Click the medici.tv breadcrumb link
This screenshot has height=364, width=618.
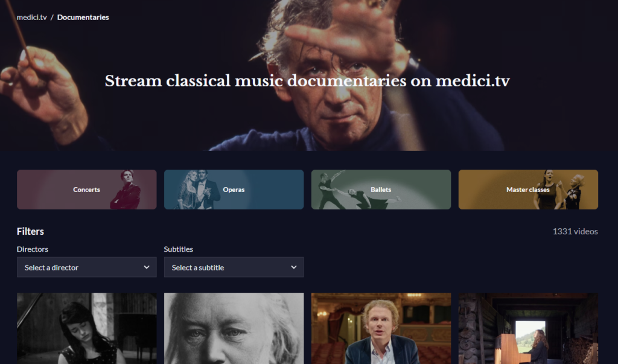pyautogui.click(x=31, y=18)
